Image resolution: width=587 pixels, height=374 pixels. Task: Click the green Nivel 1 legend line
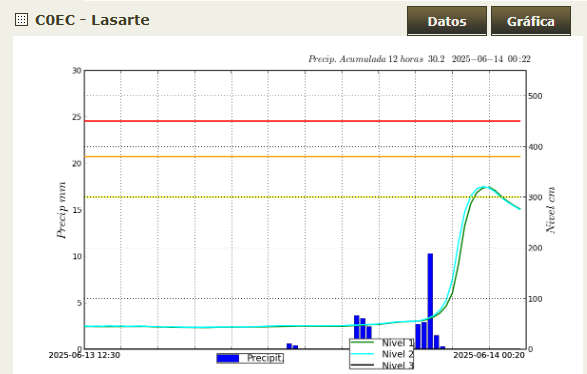pyautogui.click(x=362, y=342)
